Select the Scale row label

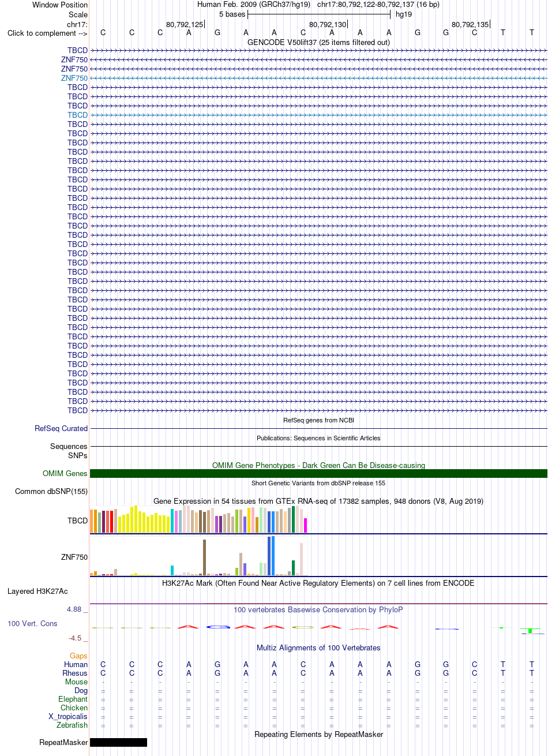click(78, 14)
